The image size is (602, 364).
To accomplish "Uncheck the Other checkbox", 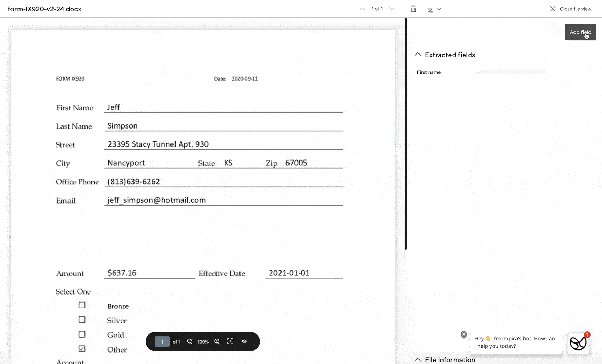I will (82, 349).
